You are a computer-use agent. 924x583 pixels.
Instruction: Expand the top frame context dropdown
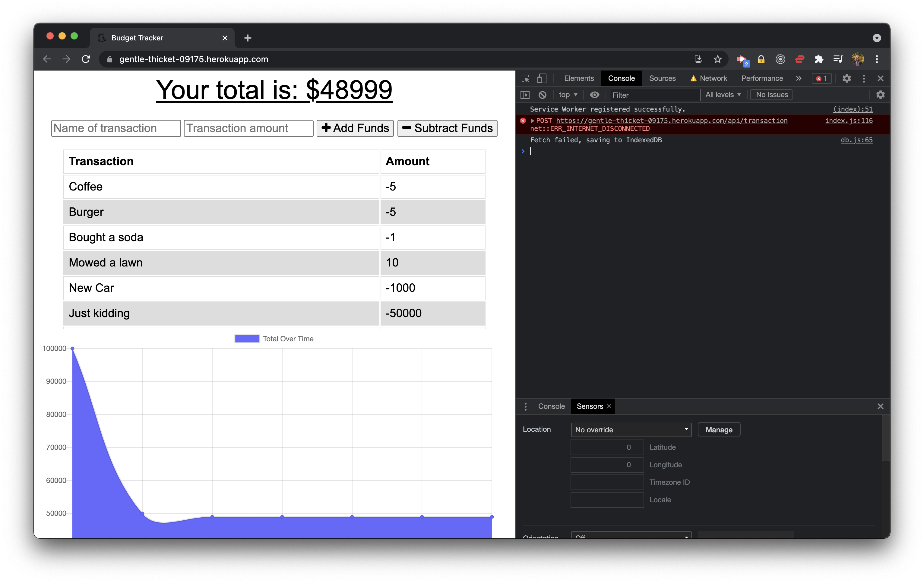coord(570,95)
